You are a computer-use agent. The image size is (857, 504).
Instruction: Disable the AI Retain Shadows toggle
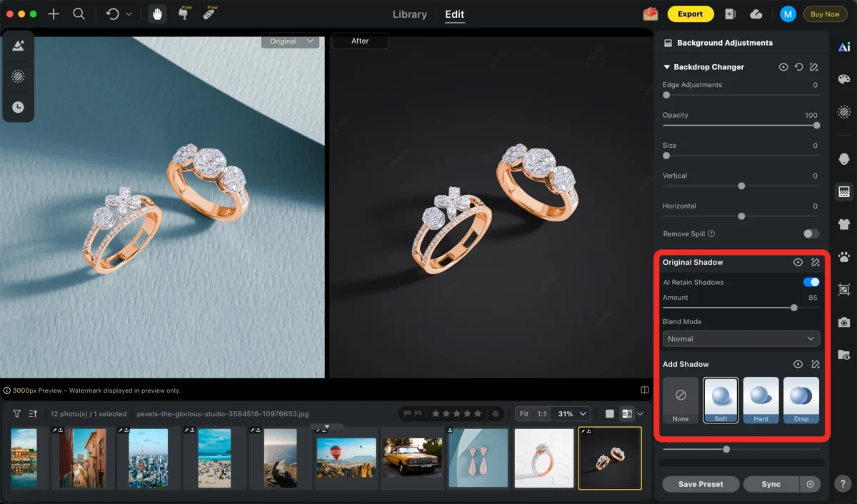tap(811, 282)
